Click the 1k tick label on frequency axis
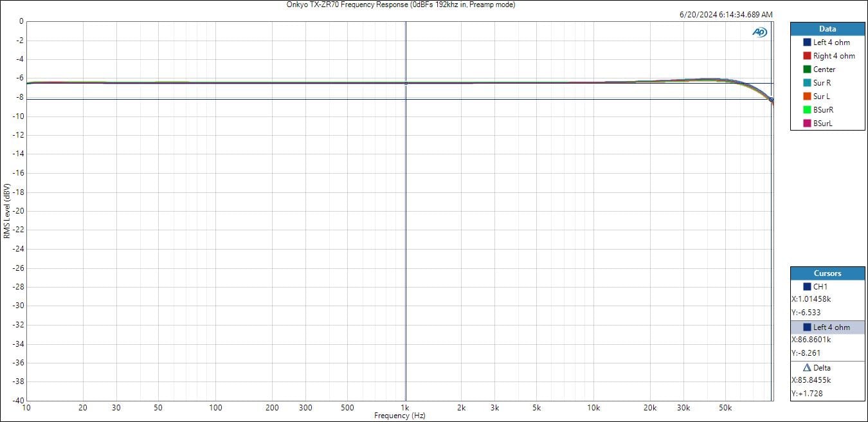The width and height of the screenshot is (868, 422). coord(405,408)
